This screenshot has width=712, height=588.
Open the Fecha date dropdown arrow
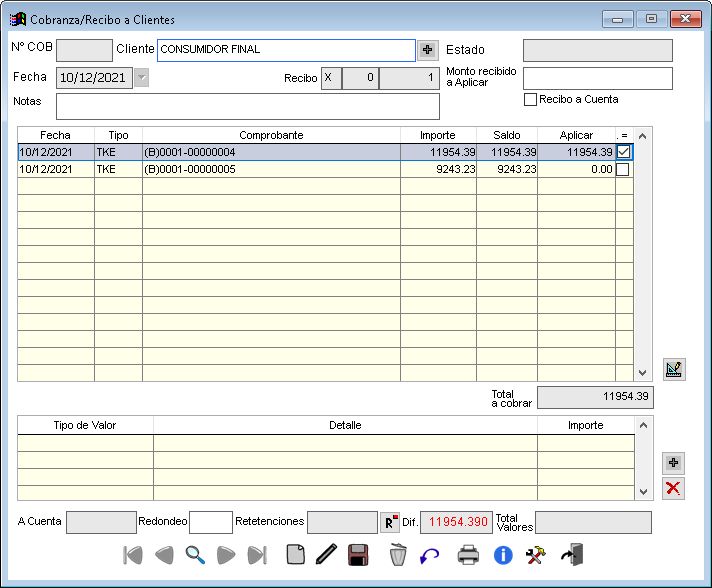coord(141,78)
